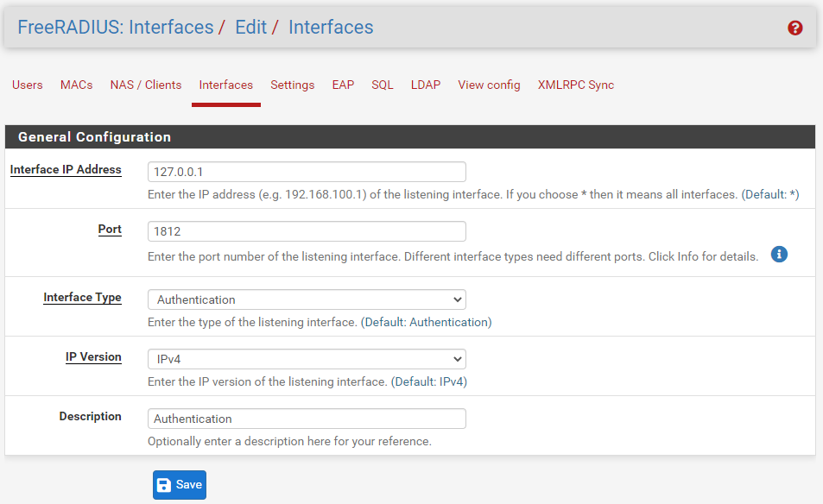Image resolution: width=823 pixels, height=504 pixels.
Task: Switch to the MACs tab
Action: click(x=77, y=85)
